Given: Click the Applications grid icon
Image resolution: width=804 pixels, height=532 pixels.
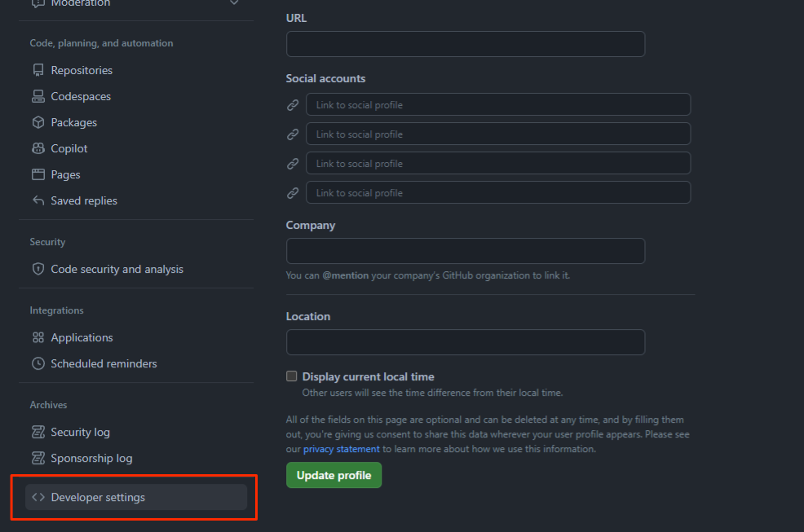Looking at the screenshot, I should pyautogui.click(x=38, y=337).
